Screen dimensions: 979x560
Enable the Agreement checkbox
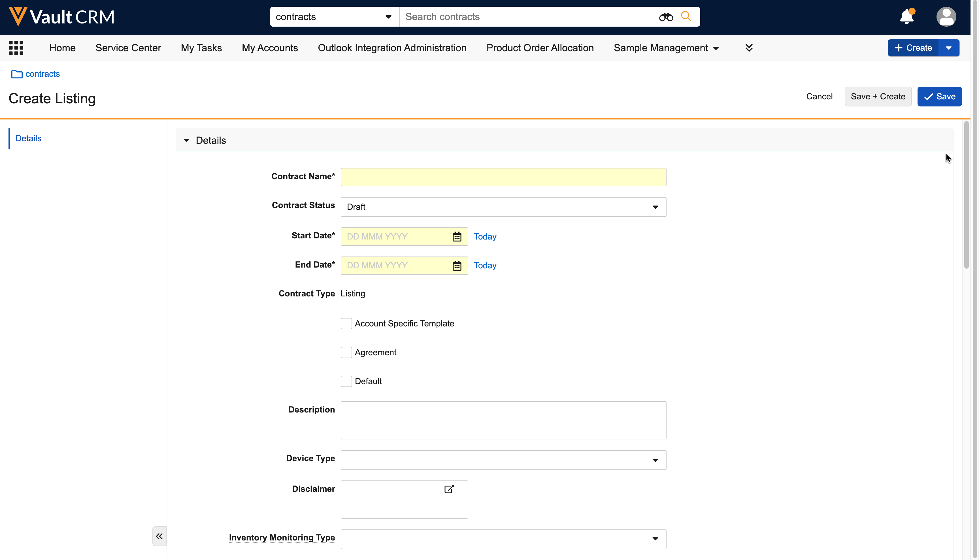[x=346, y=352]
